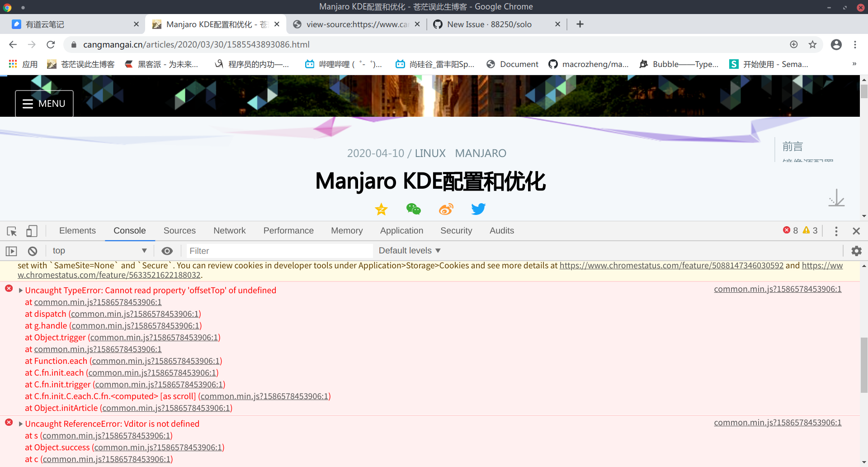
Task: Show more bookmarks with the chevron
Action: point(854,64)
